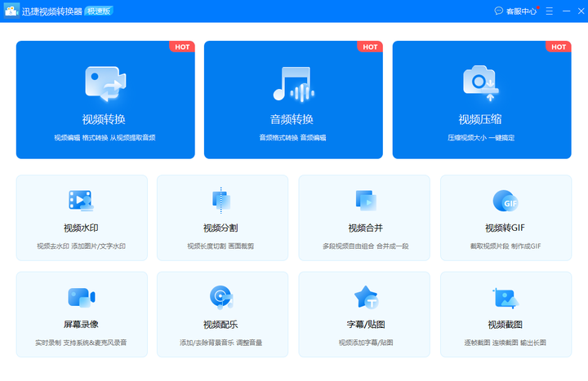Screen dimensions: 588x381
Task: Click HOT badge on 音频转换 card
Action: coord(370,47)
